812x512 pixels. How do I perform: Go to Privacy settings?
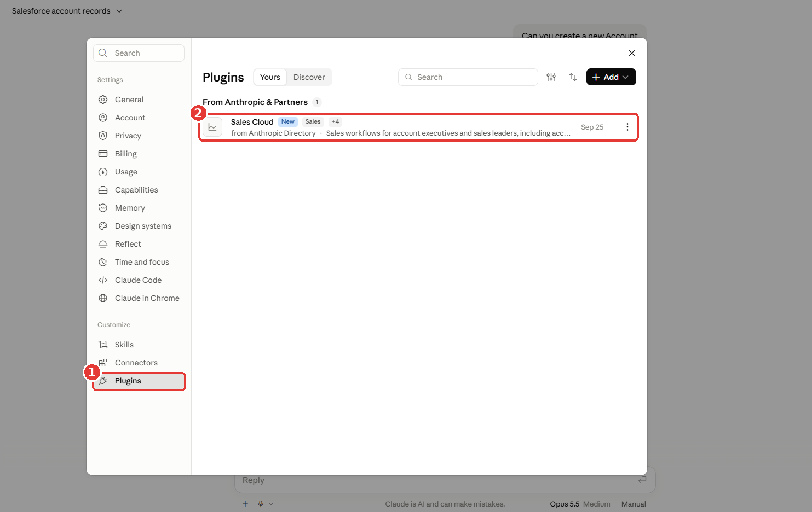pyautogui.click(x=139, y=136)
